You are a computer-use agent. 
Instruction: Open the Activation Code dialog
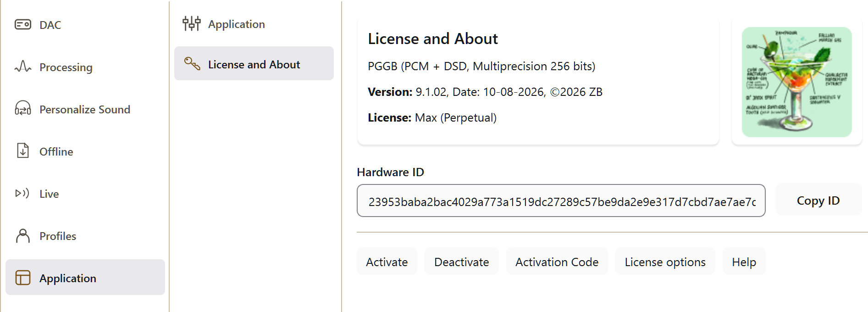pos(557,262)
